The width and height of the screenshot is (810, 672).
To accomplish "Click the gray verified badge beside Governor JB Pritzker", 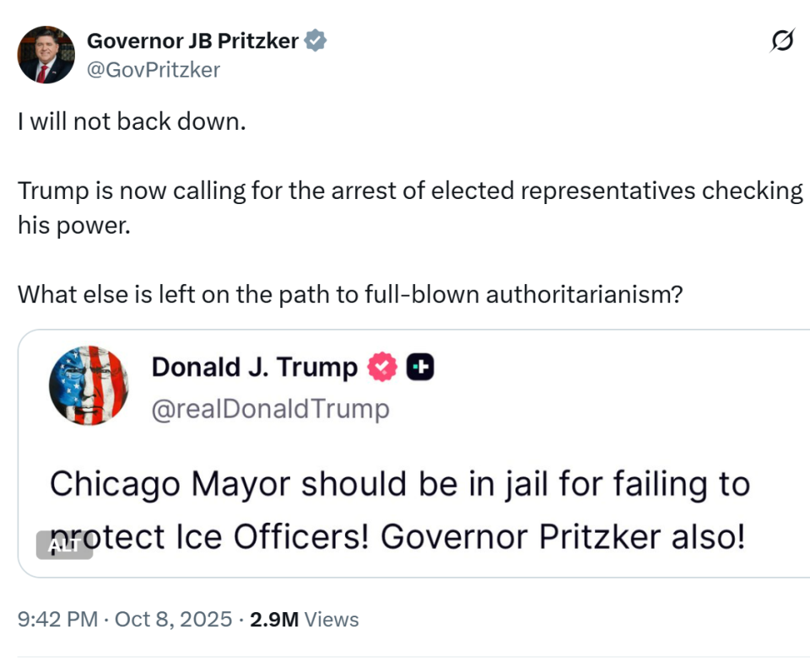I will pyautogui.click(x=316, y=40).
